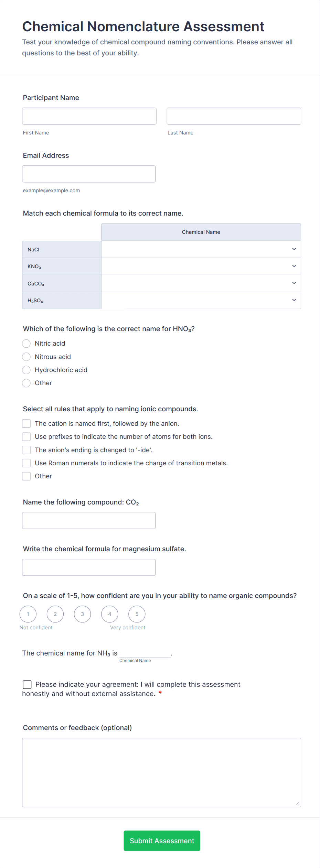Select the Roman numerals rule checkbox
Image resolution: width=320 pixels, height=868 pixels.
[26, 463]
